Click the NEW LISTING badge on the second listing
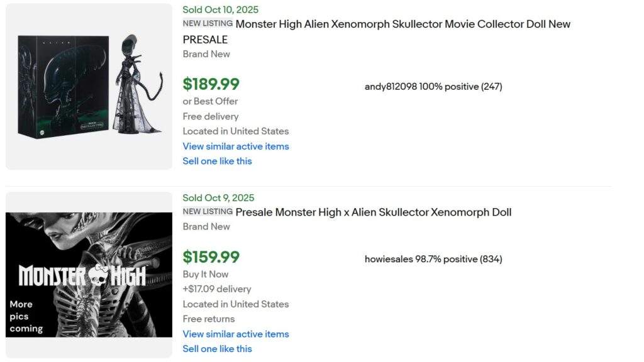This screenshot has height=362, width=644. (206, 212)
